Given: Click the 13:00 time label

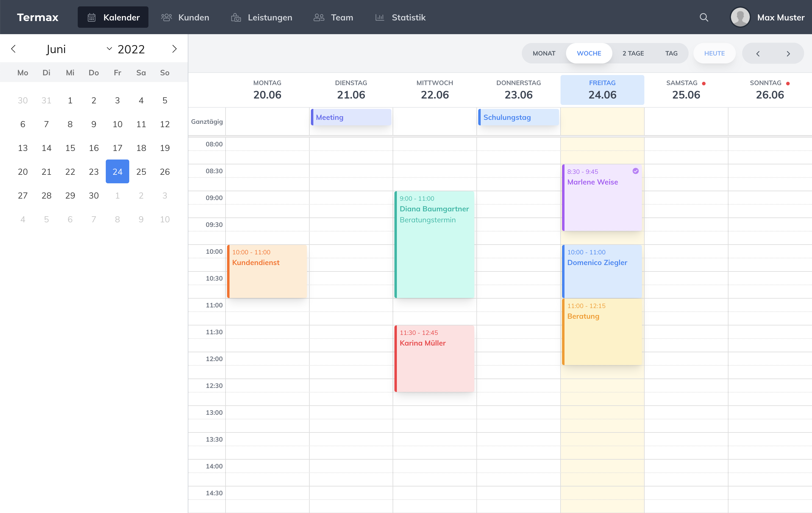Looking at the screenshot, I should tap(214, 412).
